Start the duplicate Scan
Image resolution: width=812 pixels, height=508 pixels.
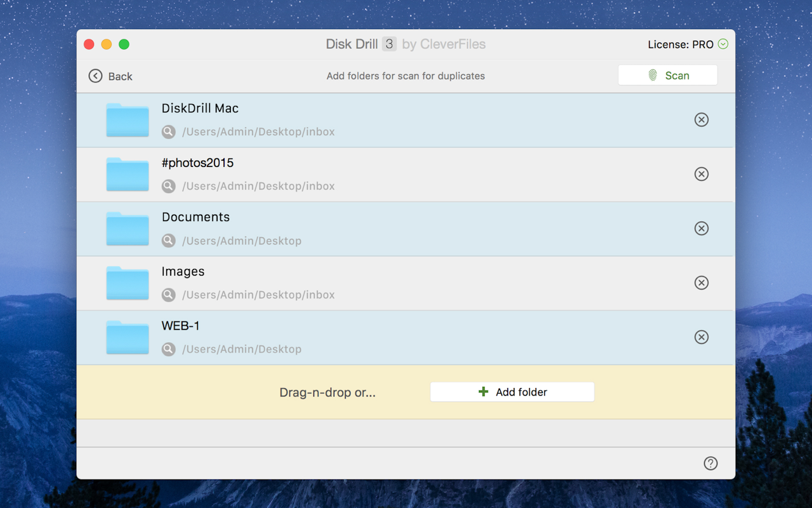(668, 75)
